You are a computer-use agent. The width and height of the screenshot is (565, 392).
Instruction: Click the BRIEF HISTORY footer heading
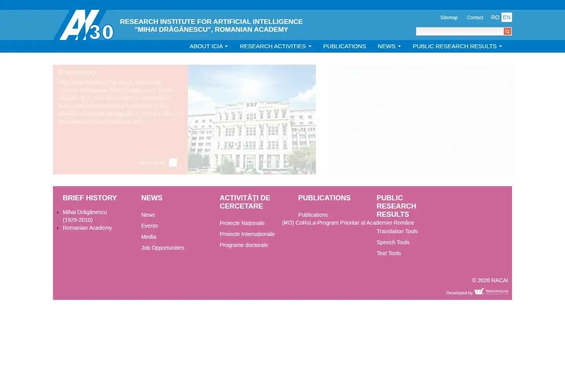(x=90, y=198)
